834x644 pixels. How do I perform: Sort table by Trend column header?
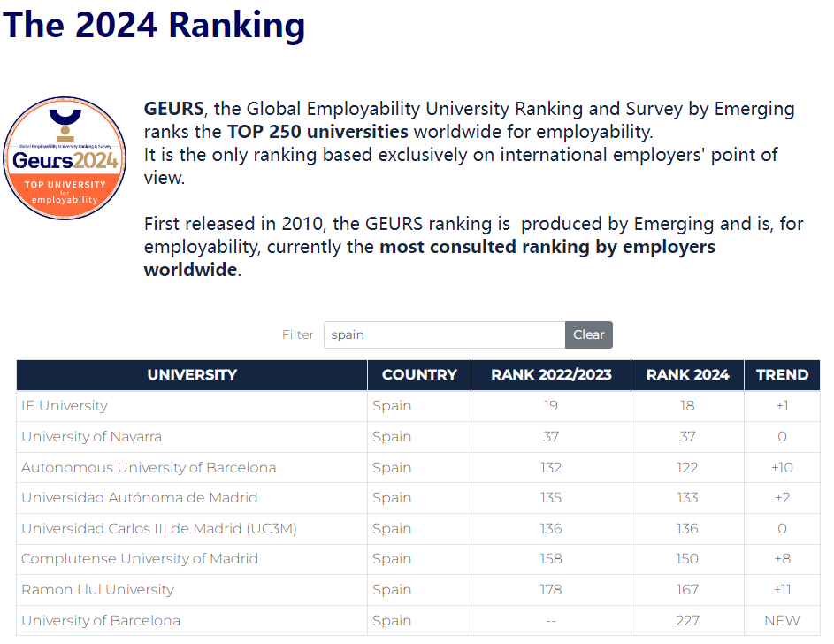[782, 375]
